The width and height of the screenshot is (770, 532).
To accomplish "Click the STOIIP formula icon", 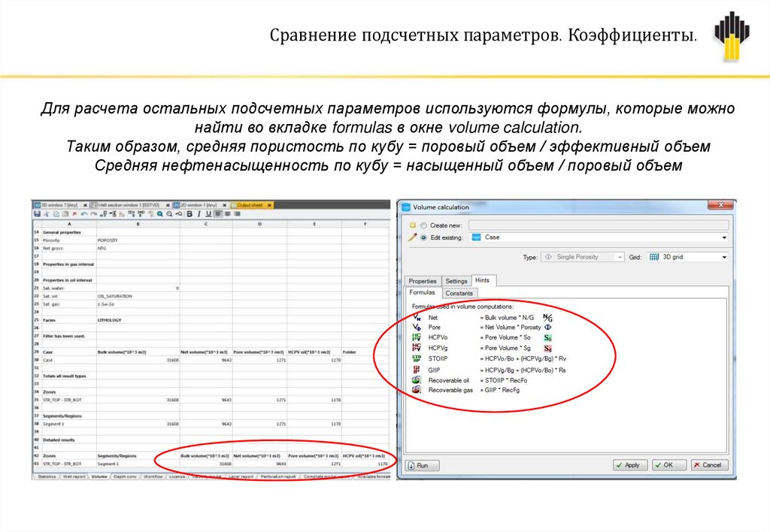I will [417, 358].
